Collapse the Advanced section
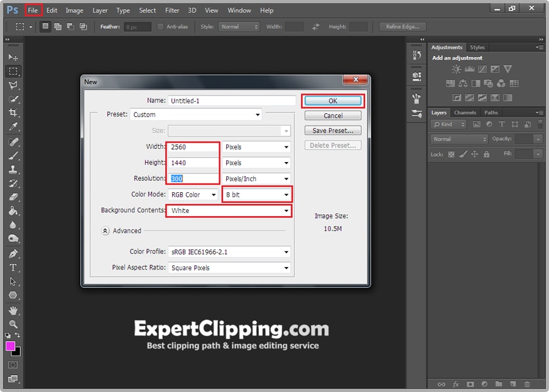This screenshot has height=392, width=549. tap(106, 231)
